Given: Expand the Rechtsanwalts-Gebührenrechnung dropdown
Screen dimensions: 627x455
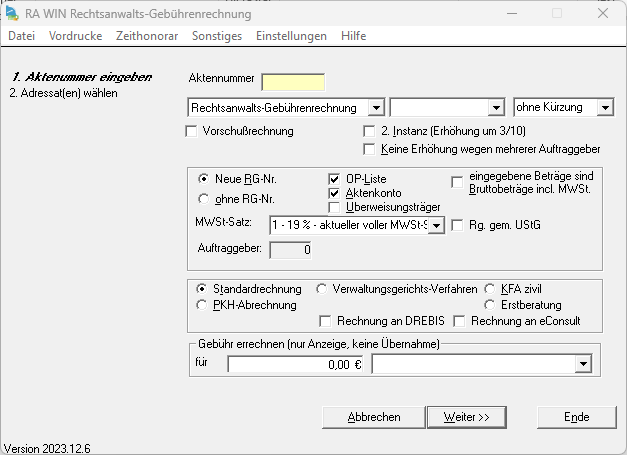Looking at the screenshot, I should pyautogui.click(x=376, y=108).
